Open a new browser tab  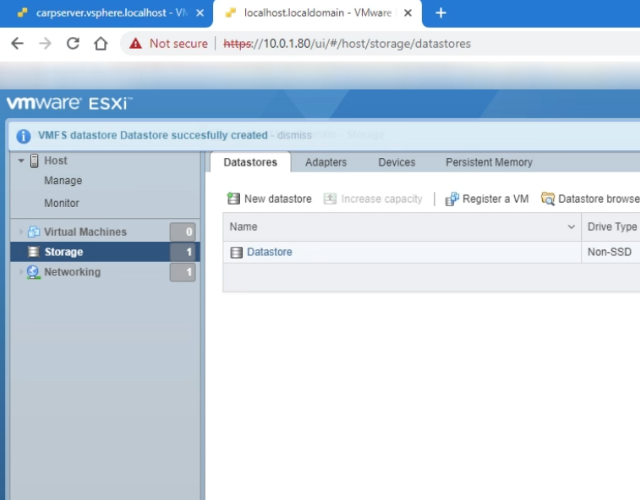(441, 13)
